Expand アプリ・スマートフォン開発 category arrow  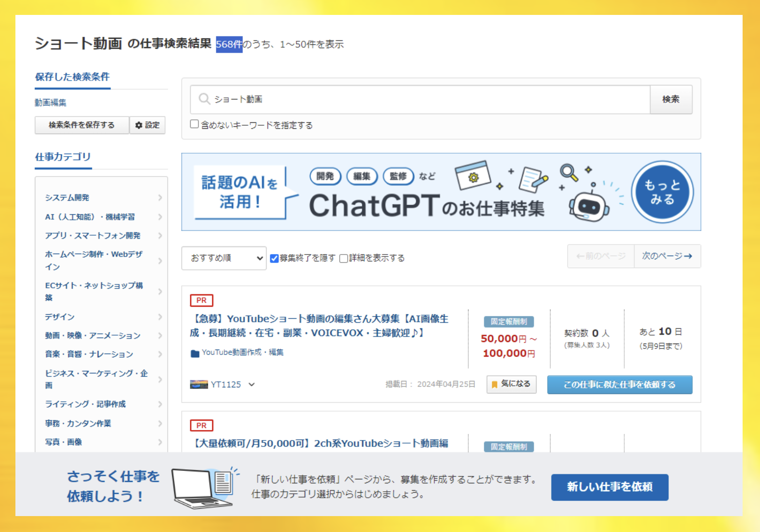pyautogui.click(x=160, y=236)
